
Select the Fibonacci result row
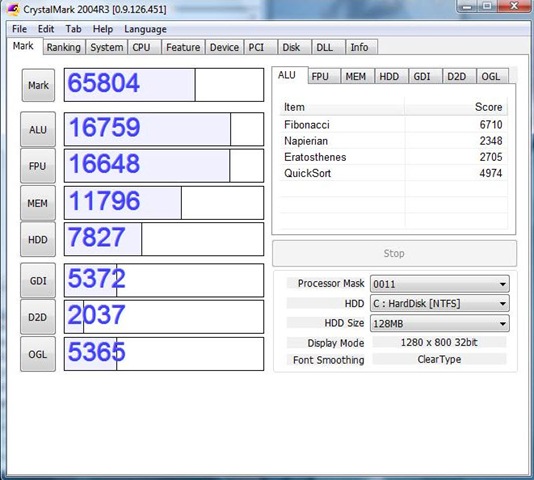(x=393, y=125)
